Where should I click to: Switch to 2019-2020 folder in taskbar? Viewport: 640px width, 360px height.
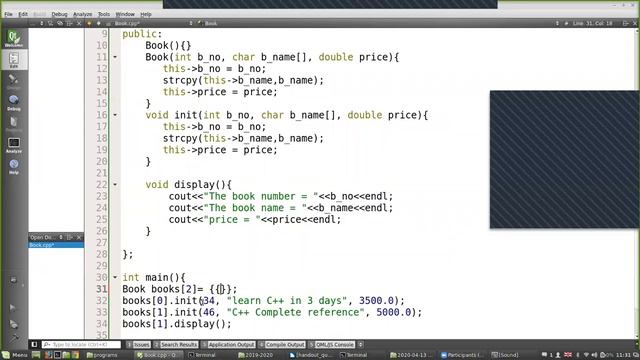click(x=256, y=355)
